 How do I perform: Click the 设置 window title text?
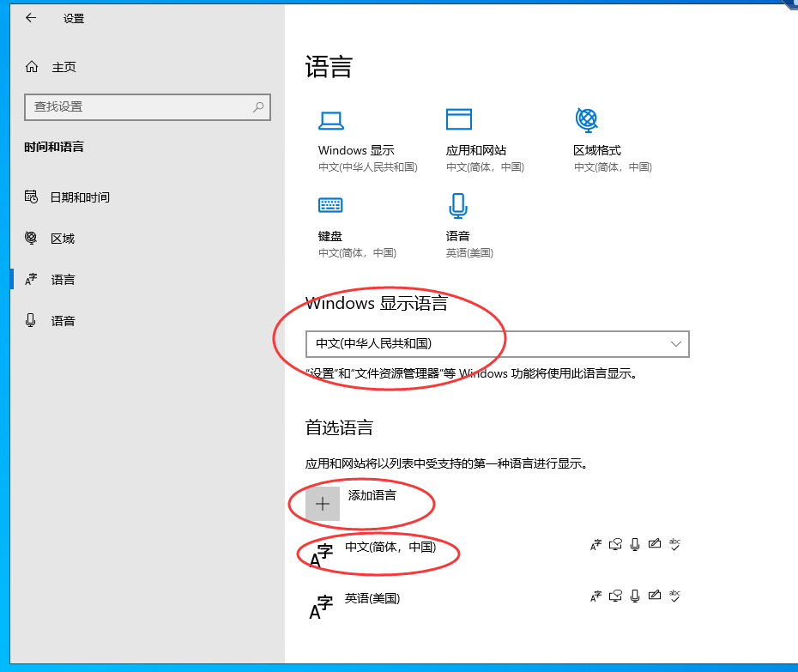pos(74,19)
